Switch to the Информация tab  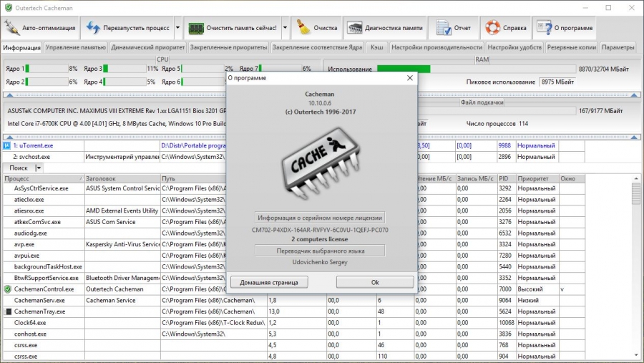[21, 47]
